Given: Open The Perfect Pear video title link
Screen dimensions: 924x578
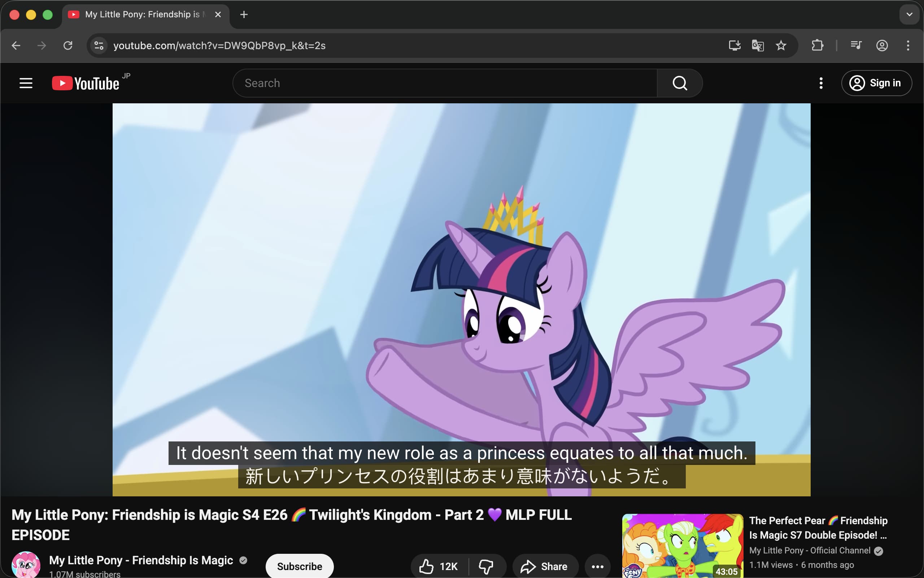Looking at the screenshot, I should tap(818, 527).
